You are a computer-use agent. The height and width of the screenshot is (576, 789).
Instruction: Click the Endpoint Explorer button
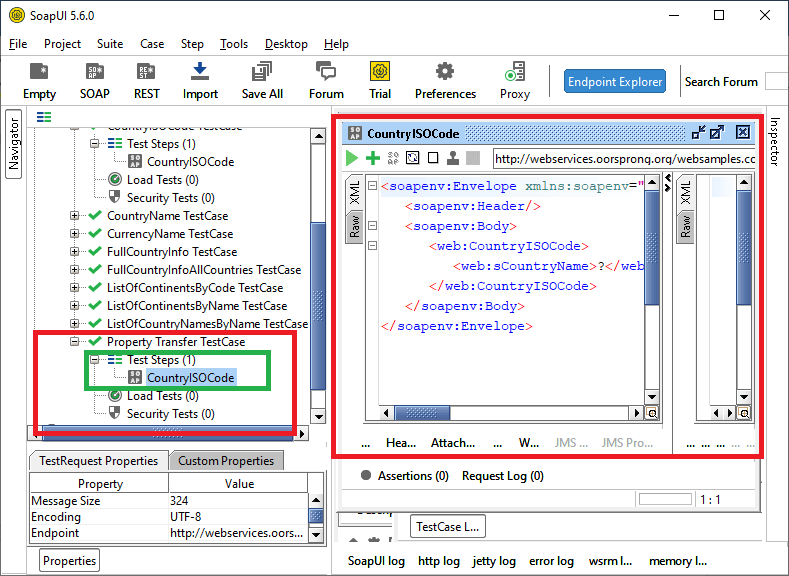[615, 81]
